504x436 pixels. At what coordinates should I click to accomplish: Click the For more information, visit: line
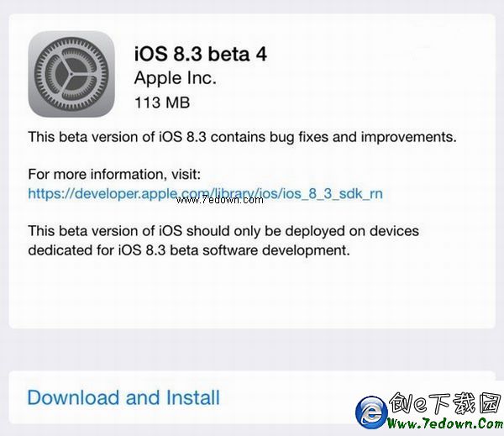coord(114,174)
